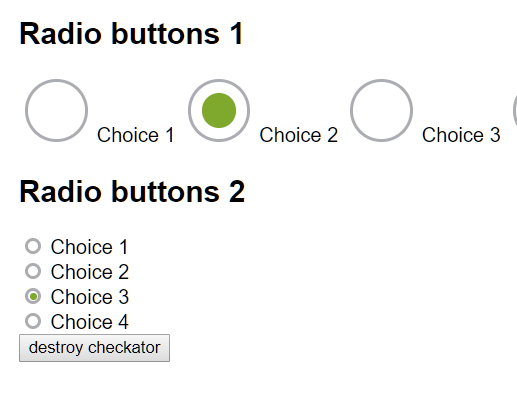Click the Radio buttons 1 heading
Viewport: 517px width, 393px height.
point(131,34)
